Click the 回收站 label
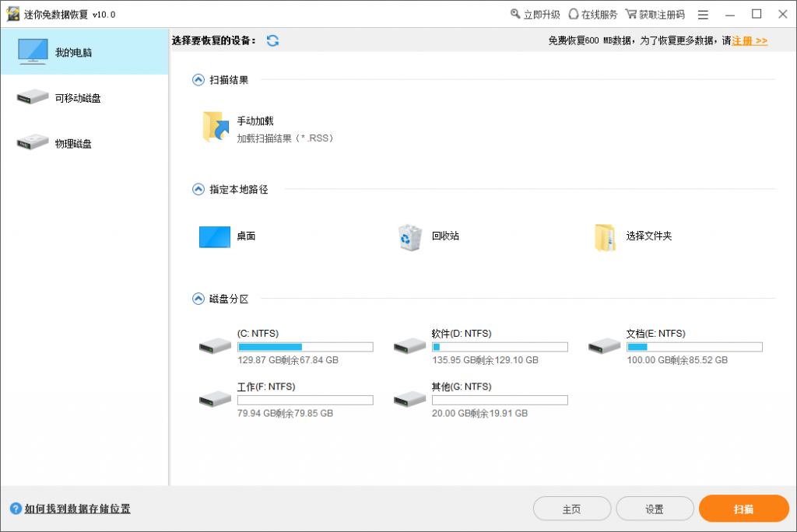This screenshot has width=797, height=532. 445,236
